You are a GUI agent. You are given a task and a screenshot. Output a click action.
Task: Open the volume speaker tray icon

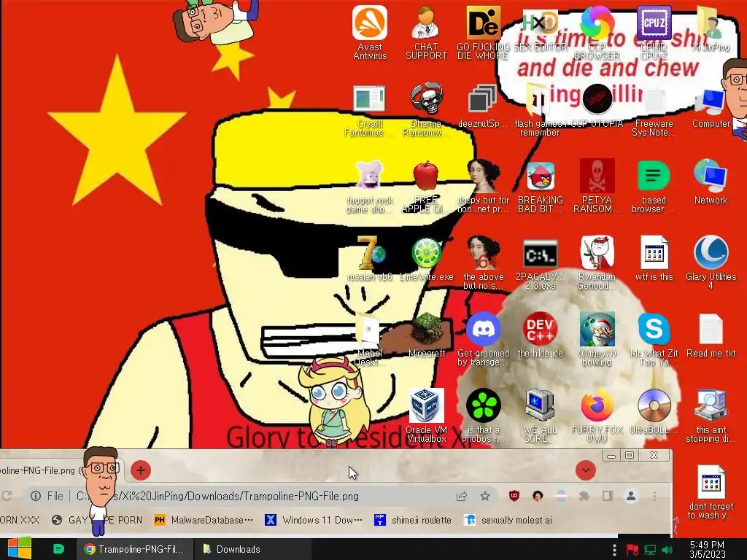[x=667, y=551]
